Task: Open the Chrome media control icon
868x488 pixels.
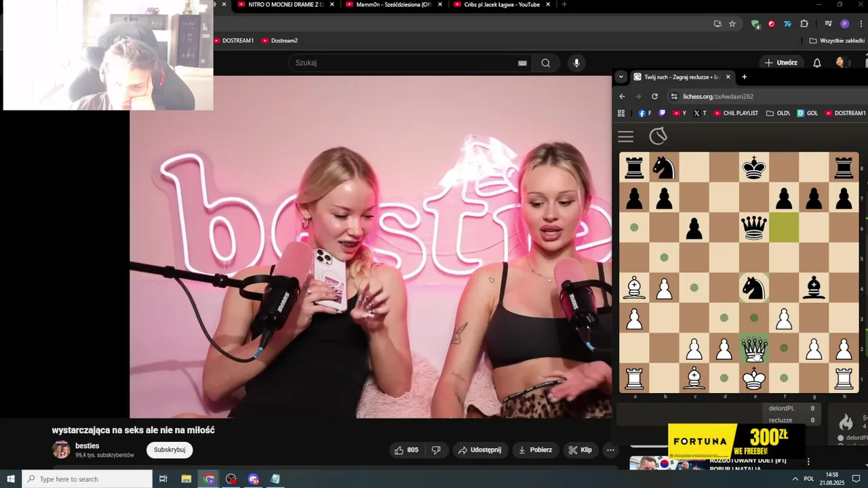Action: (828, 24)
